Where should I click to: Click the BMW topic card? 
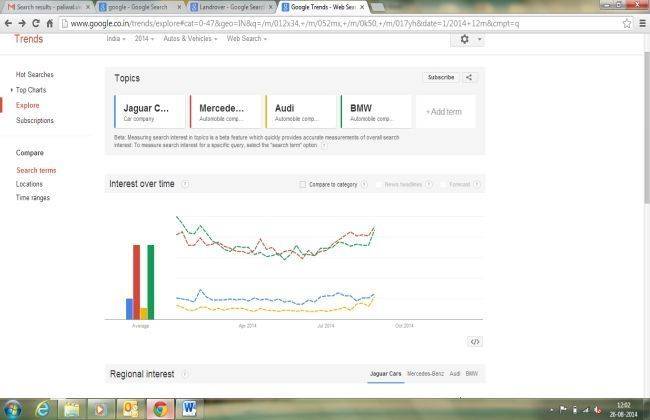(376, 112)
